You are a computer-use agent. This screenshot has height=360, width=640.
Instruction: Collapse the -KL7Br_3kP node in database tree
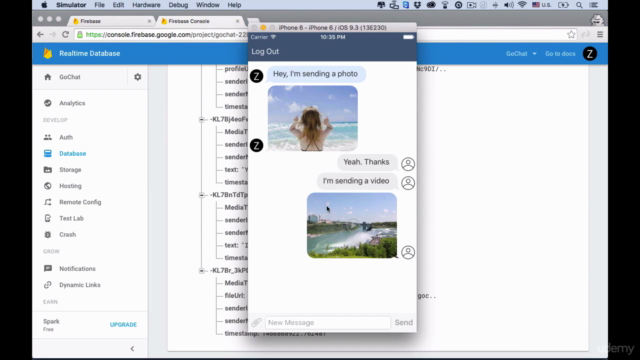(x=201, y=270)
